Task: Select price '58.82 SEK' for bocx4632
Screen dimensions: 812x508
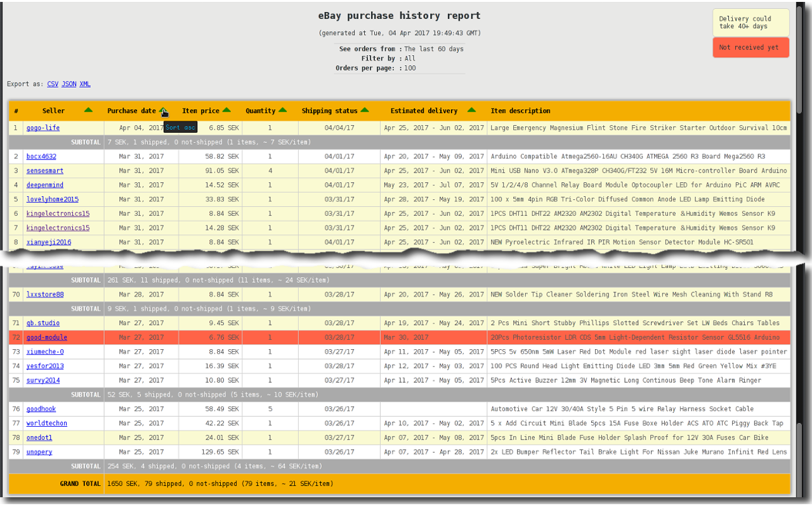Action: pyautogui.click(x=222, y=156)
